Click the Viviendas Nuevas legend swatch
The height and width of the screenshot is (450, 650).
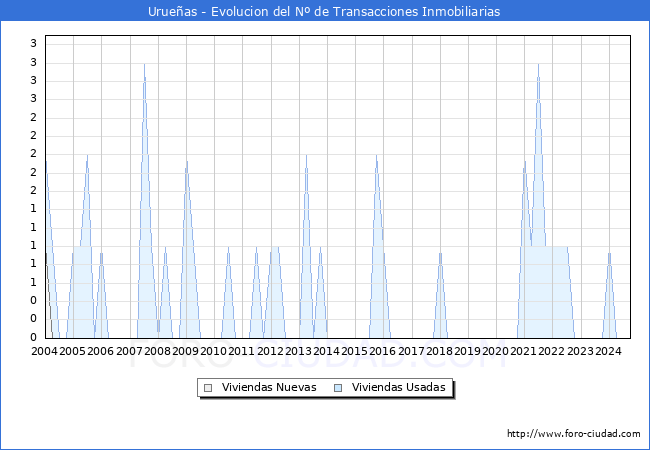coord(208,388)
